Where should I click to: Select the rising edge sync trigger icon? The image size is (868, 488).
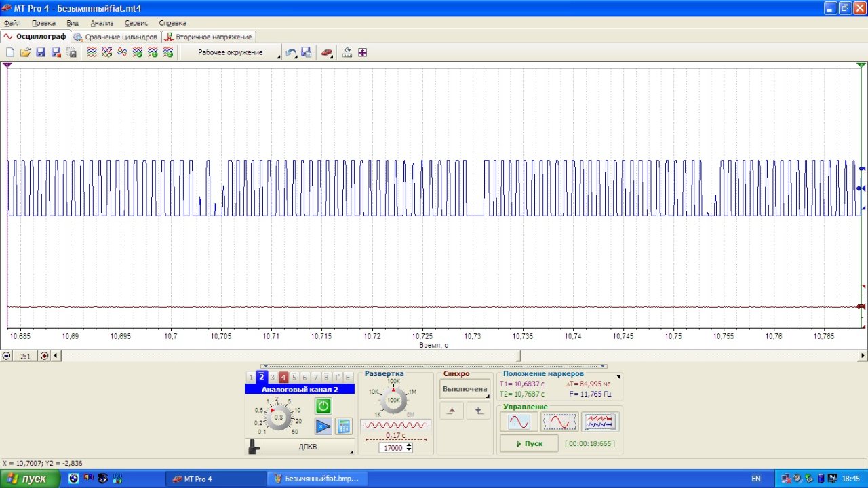(x=452, y=410)
